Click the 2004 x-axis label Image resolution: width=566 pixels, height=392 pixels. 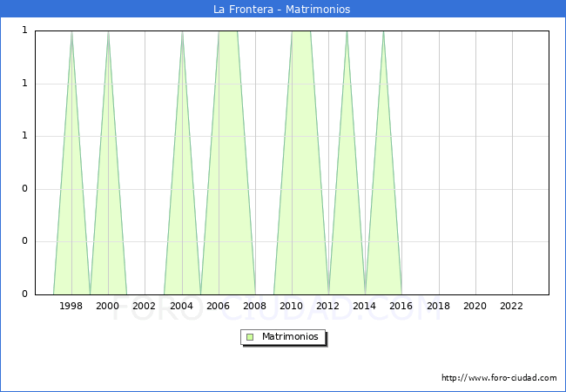point(181,306)
